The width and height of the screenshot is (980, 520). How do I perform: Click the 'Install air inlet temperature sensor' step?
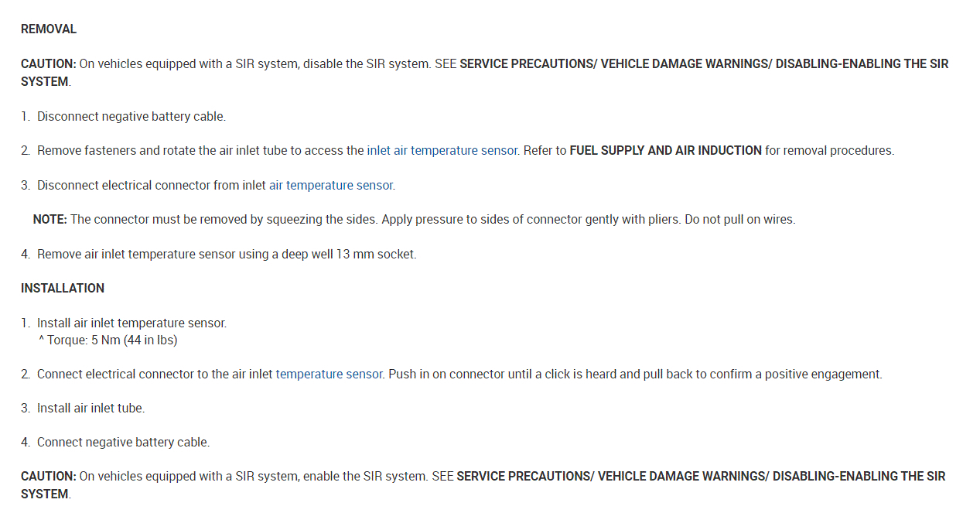point(131,323)
